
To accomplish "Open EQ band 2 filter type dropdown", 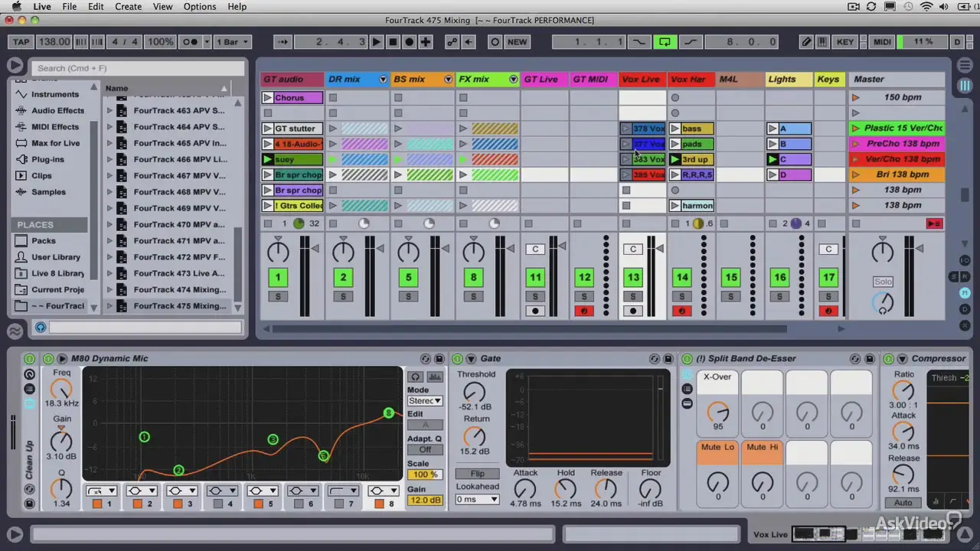I will click(x=141, y=491).
